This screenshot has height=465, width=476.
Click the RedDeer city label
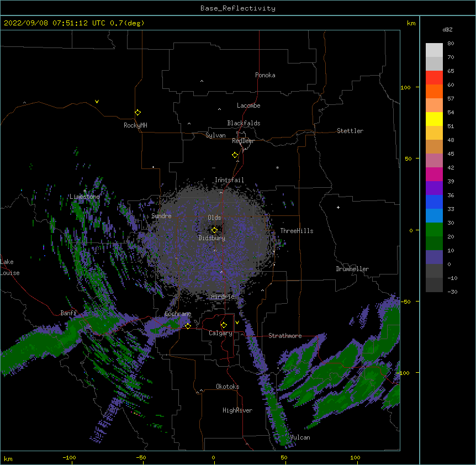pyautogui.click(x=243, y=141)
